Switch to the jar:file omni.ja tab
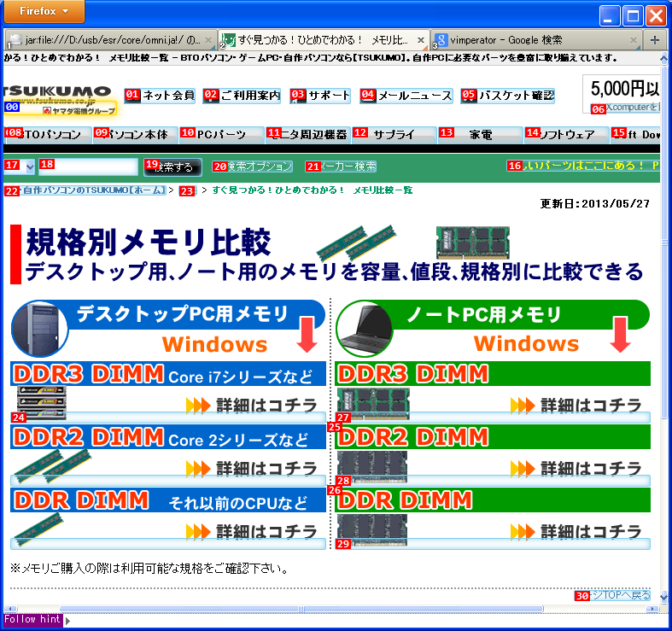Screen dimensions: 672x631 (110, 40)
